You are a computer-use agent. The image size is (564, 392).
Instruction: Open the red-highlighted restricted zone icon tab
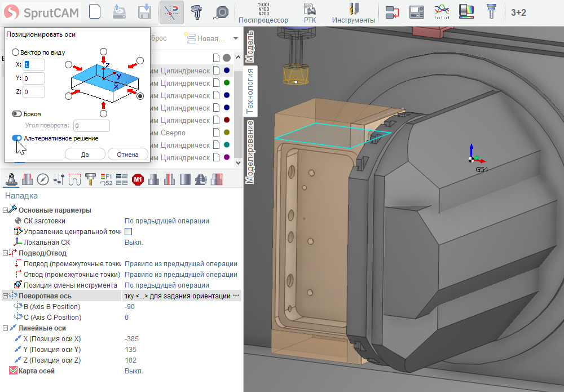point(217,179)
